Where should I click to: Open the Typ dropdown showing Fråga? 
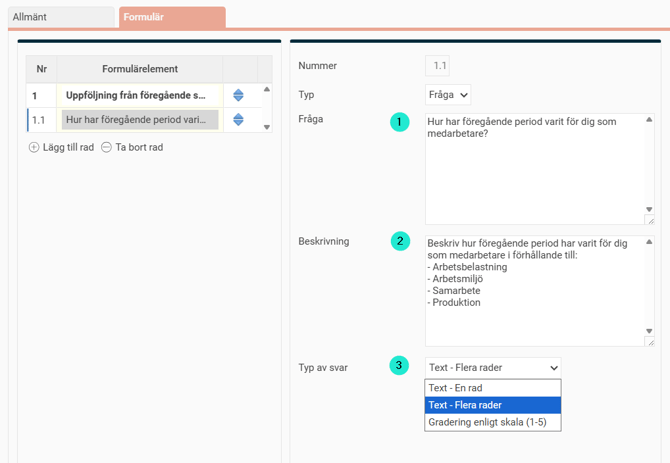(x=448, y=95)
